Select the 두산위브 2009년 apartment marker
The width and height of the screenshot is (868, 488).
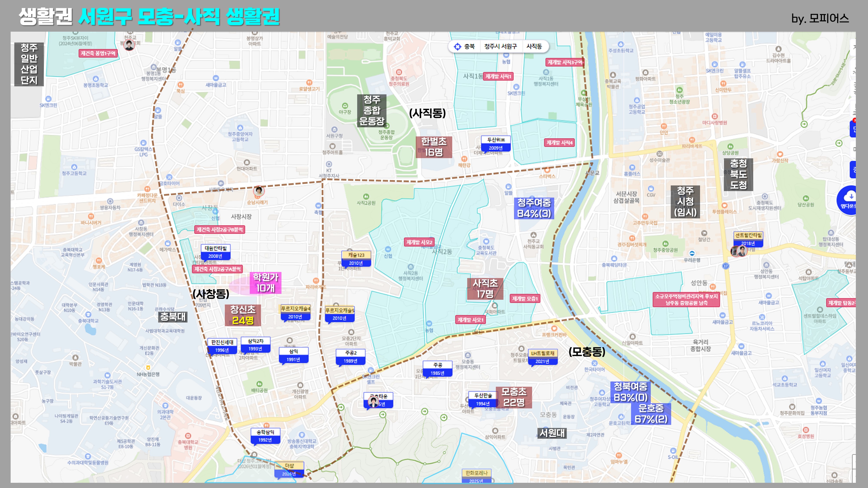click(x=496, y=143)
